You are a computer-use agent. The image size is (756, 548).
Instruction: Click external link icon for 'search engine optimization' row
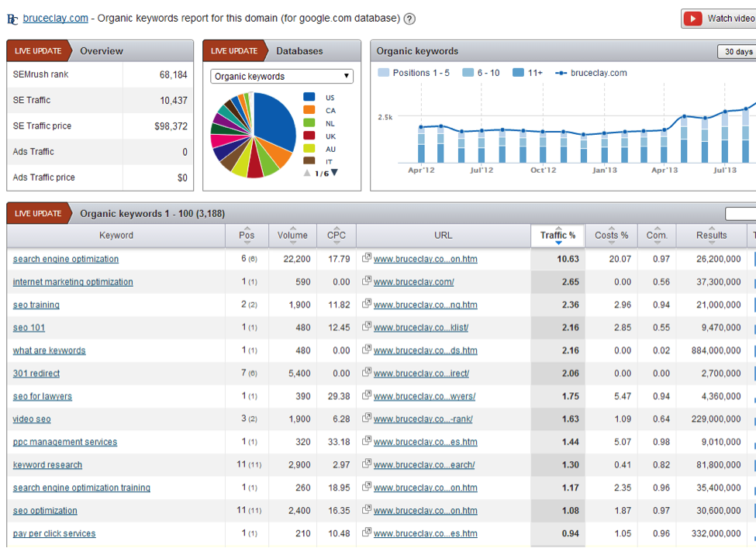(367, 257)
